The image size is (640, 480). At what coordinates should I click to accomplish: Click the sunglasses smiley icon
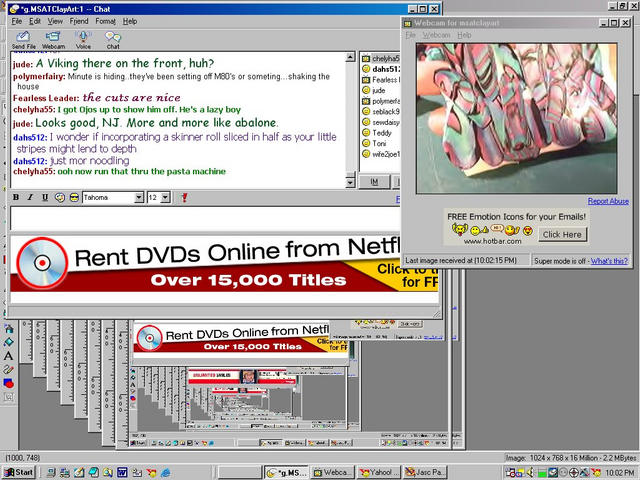pos(74,198)
